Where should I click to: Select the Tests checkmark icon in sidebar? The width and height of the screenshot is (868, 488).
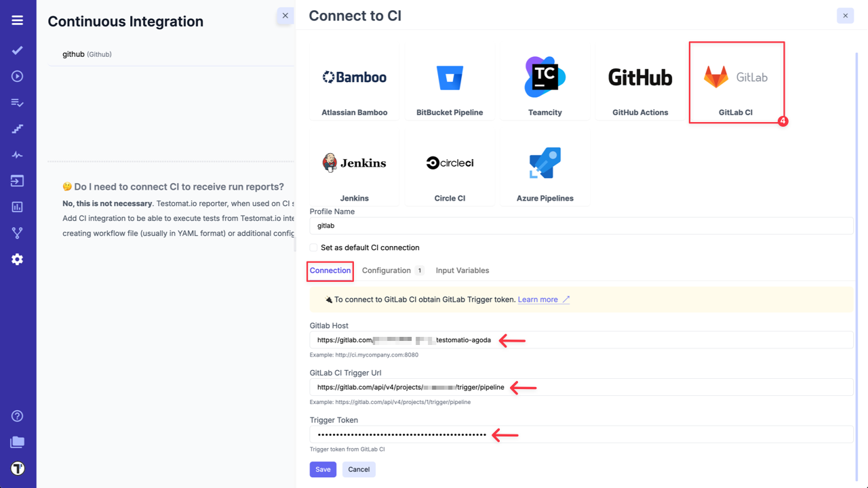pyautogui.click(x=18, y=49)
